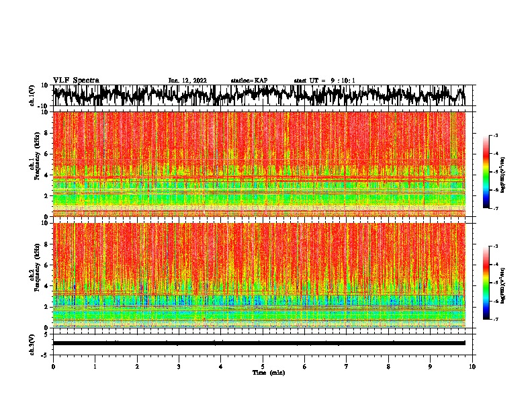Click time axis tick label "8"
The image size is (532, 411).
pos(388,367)
